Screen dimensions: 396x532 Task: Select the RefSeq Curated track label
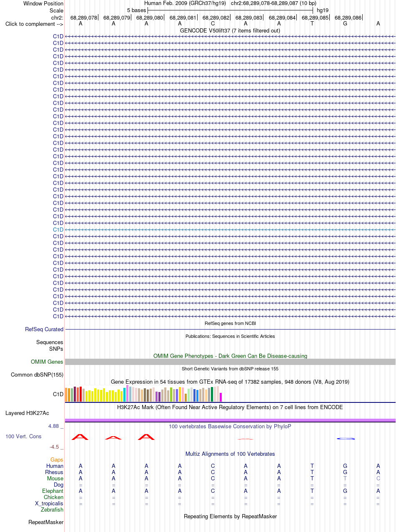pyautogui.click(x=44, y=329)
